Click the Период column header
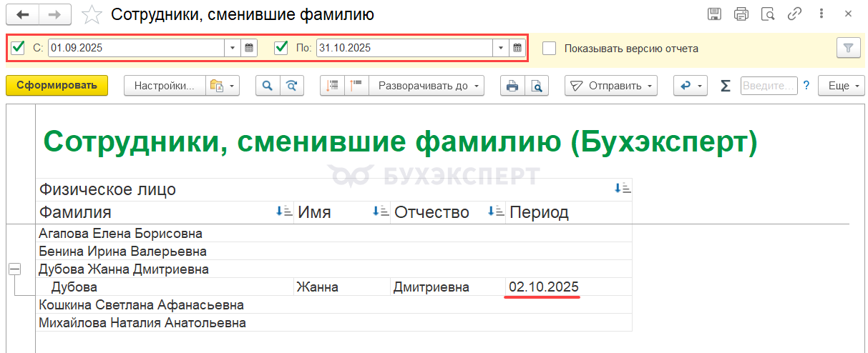The height and width of the screenshot is (353, 868). (x=569, y=212)
